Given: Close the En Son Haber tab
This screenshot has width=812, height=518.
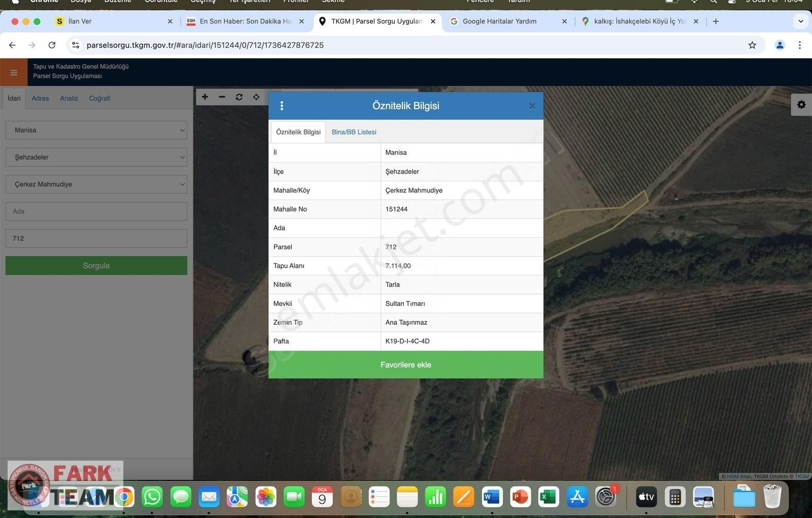Looking at the screenshot, I should click(x=301, y=21).
